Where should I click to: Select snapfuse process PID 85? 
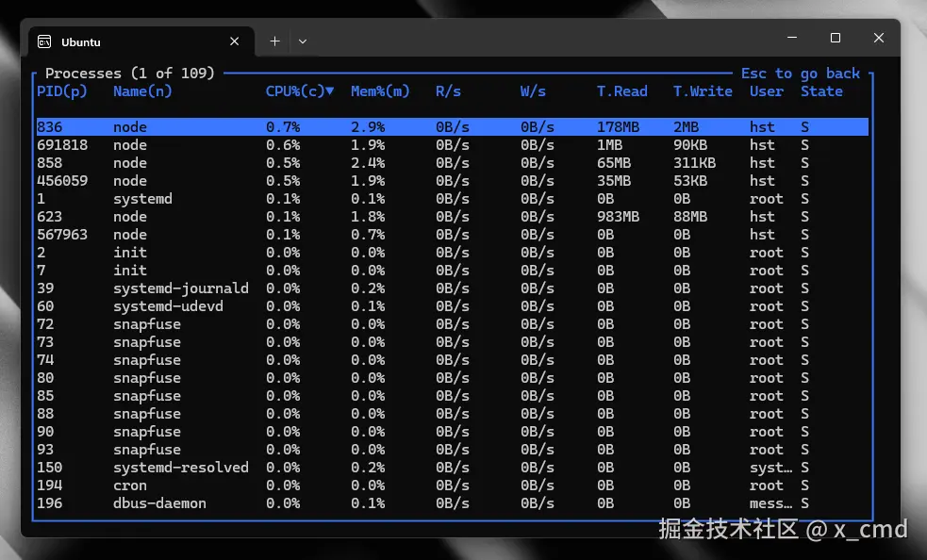[x=453, y=396]
